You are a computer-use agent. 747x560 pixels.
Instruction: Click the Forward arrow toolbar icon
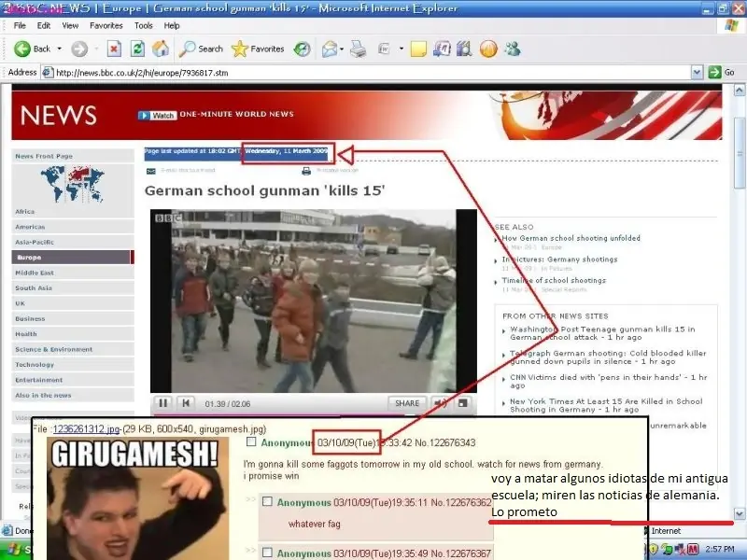pos(79,49)
